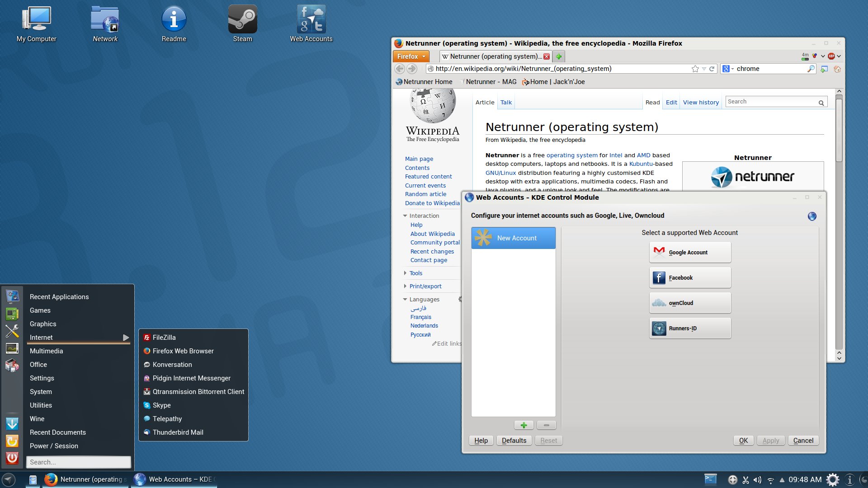The width and height of the screenshot is (868, 488).
Task: Open URL history dropdown arrow in address bar
Action: [x=704, y=69]
